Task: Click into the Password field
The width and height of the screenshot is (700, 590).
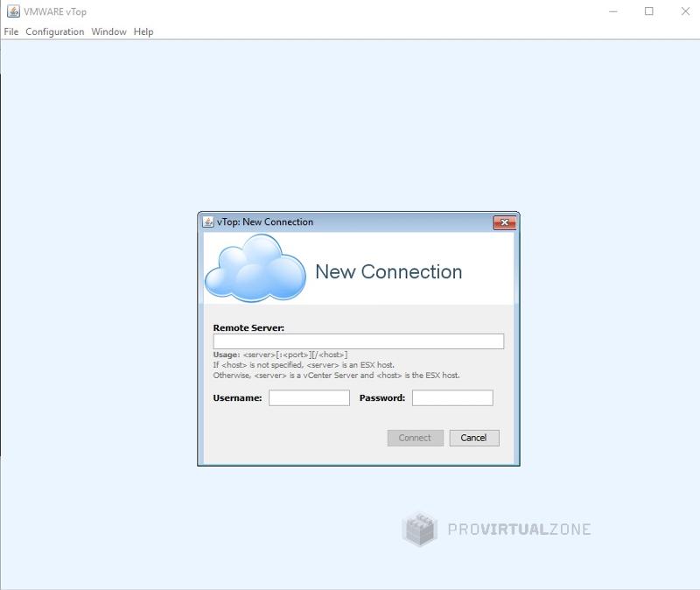Action: click(452, 398)
